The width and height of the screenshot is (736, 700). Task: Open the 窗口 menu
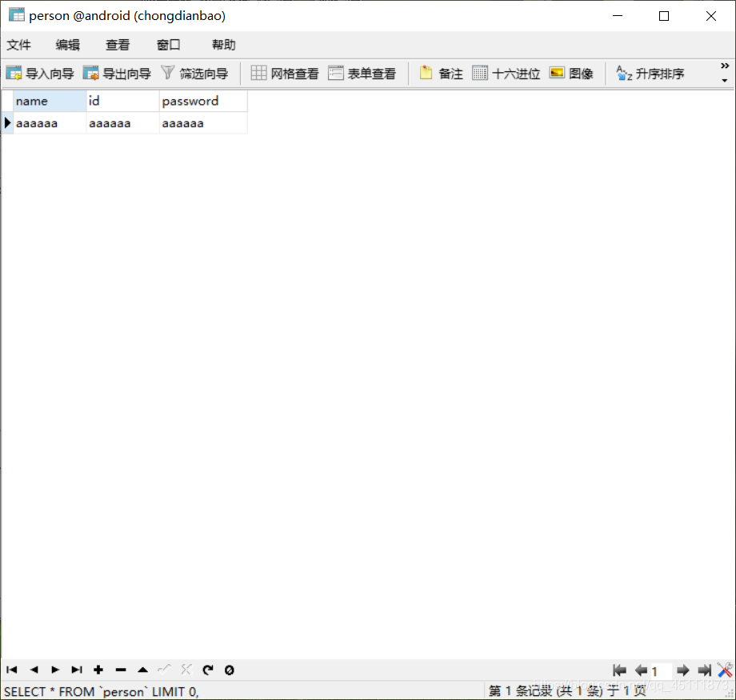(168, 45)
